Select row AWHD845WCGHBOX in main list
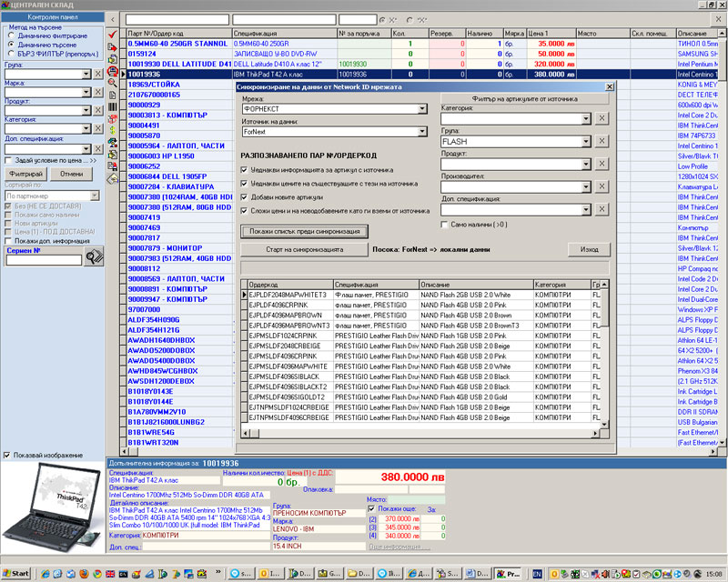The width and height of the screenshot is (728, 582). coord(179,371)
